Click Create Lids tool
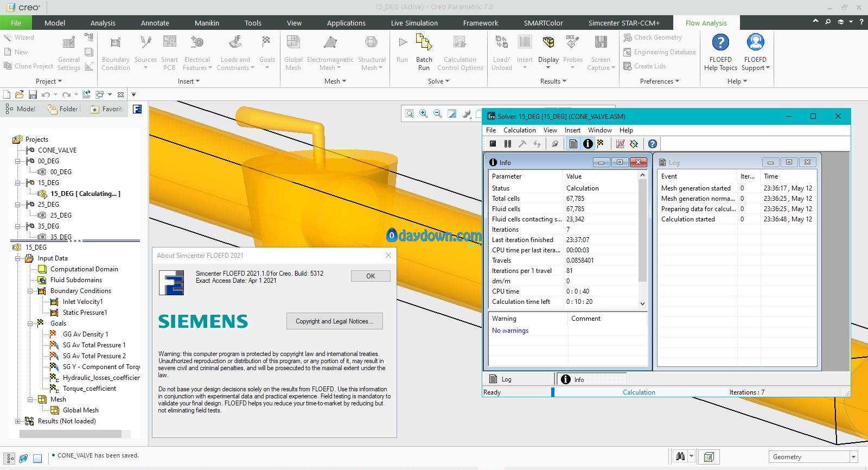This screenshot has width=868, height=470. click(x=644, y=66)
